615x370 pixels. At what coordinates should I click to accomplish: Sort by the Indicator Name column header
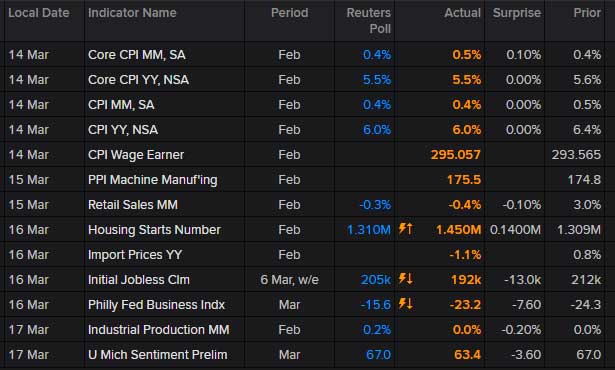pyautogui.click(x=132, y=13)
